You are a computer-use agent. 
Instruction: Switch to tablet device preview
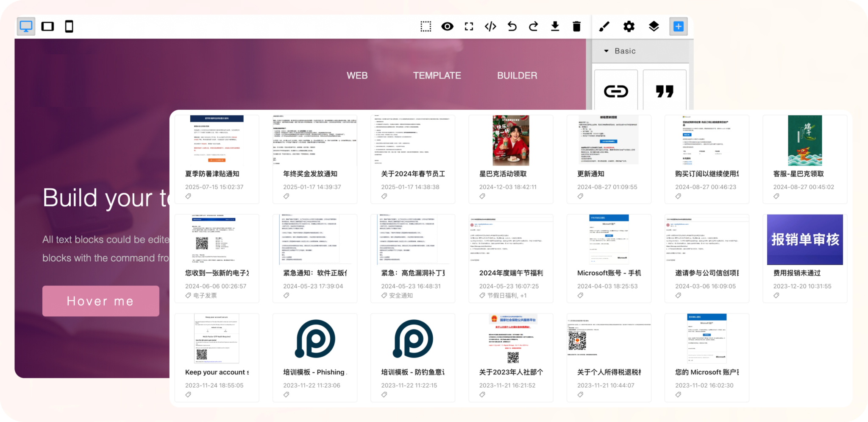47,26
